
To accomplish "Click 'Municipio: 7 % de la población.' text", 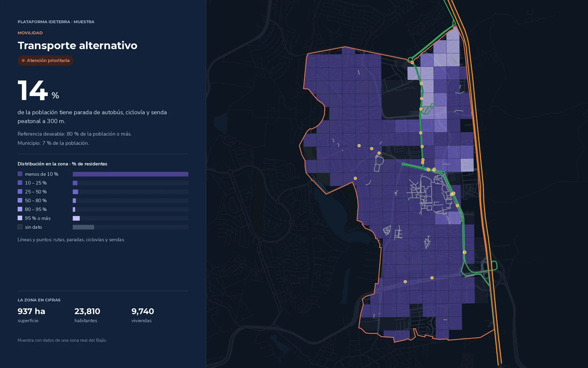I will pos(53,143).
